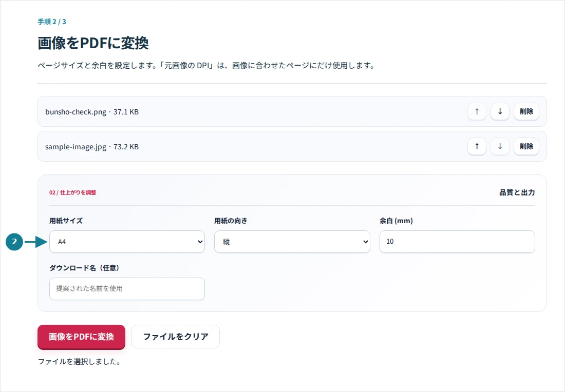
Task: Focus the ダウンロード名 text field
Action: (x=127, y=289)
